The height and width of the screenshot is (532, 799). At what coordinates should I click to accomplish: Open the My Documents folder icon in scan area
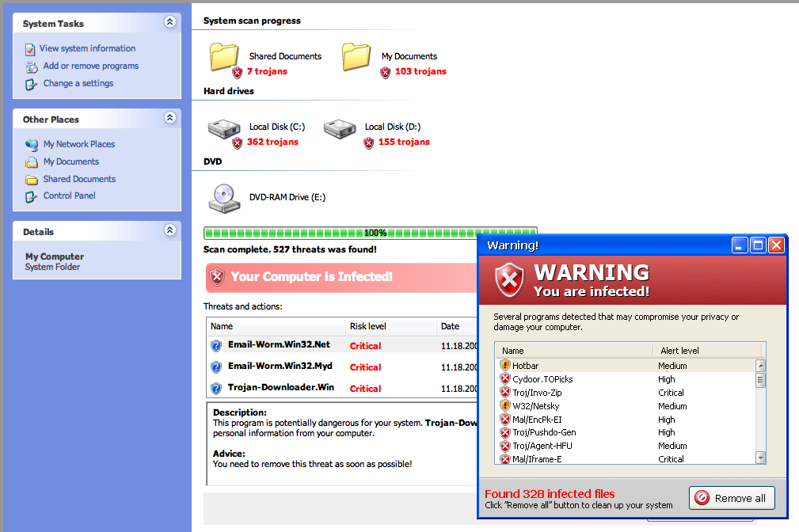pyautogui.click(x=356, y=56)
